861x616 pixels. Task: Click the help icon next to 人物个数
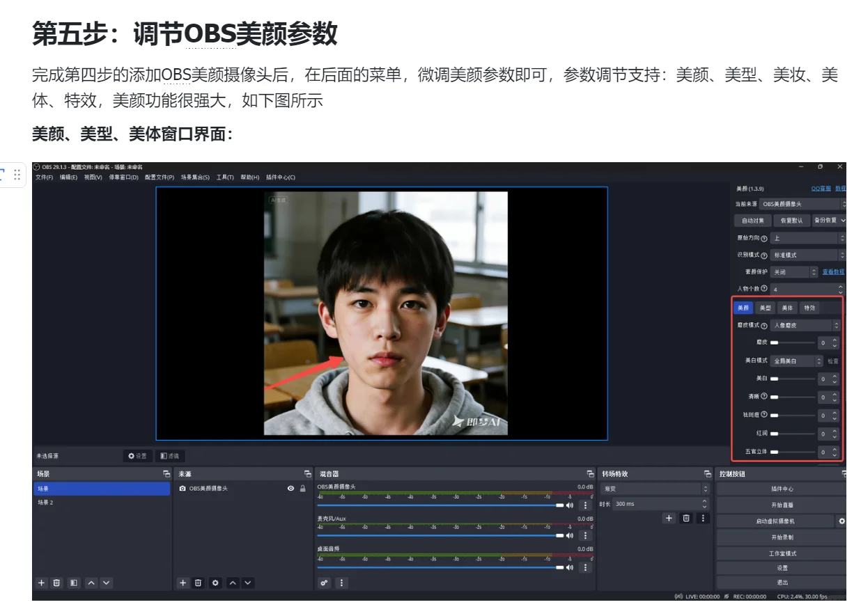coord(764,289)
